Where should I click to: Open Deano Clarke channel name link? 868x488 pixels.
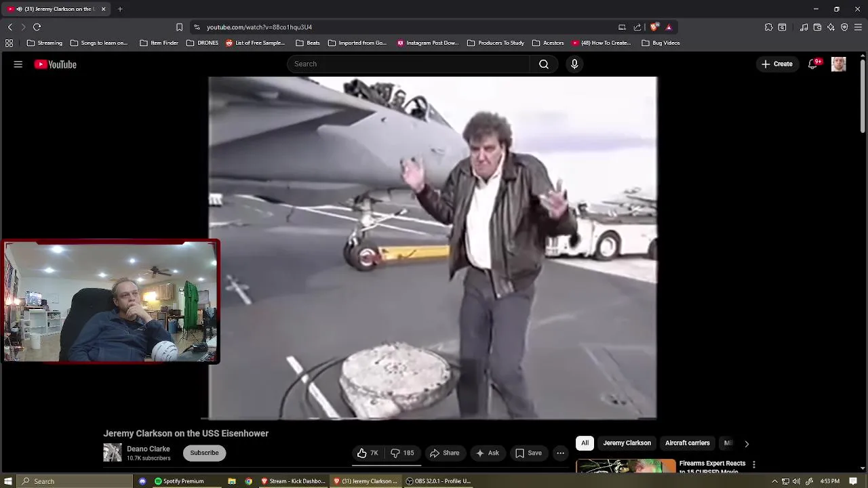click(x=149, y=449)
